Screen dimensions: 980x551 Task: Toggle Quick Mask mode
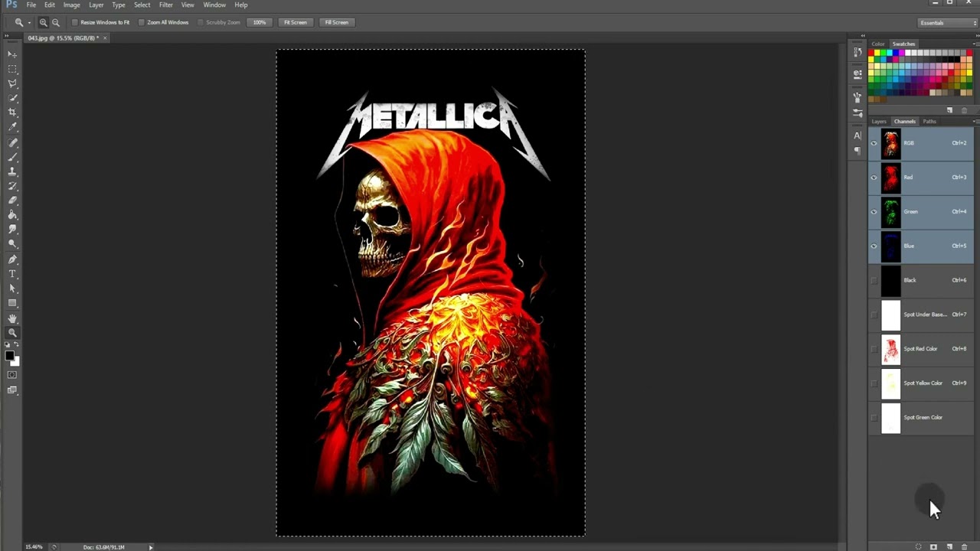click(12, 375)
